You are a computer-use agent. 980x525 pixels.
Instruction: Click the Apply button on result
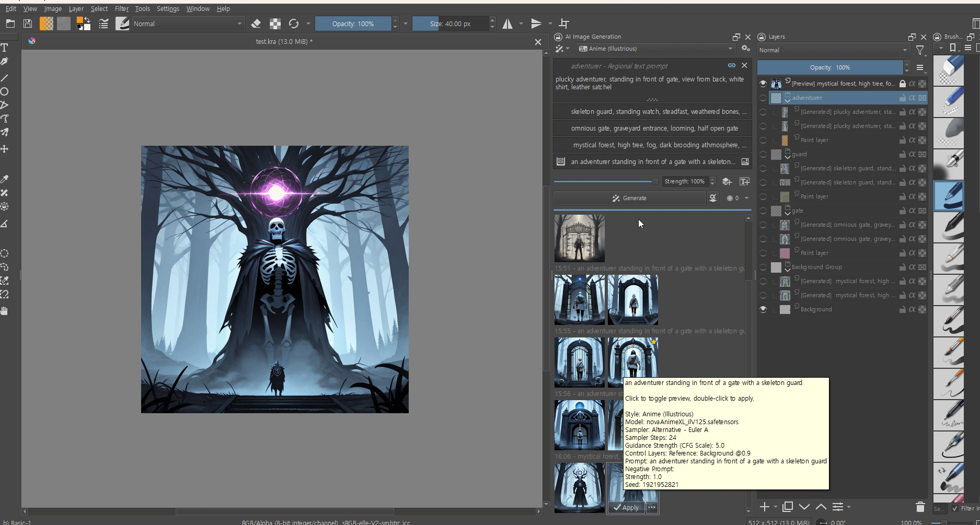point(626,507)
